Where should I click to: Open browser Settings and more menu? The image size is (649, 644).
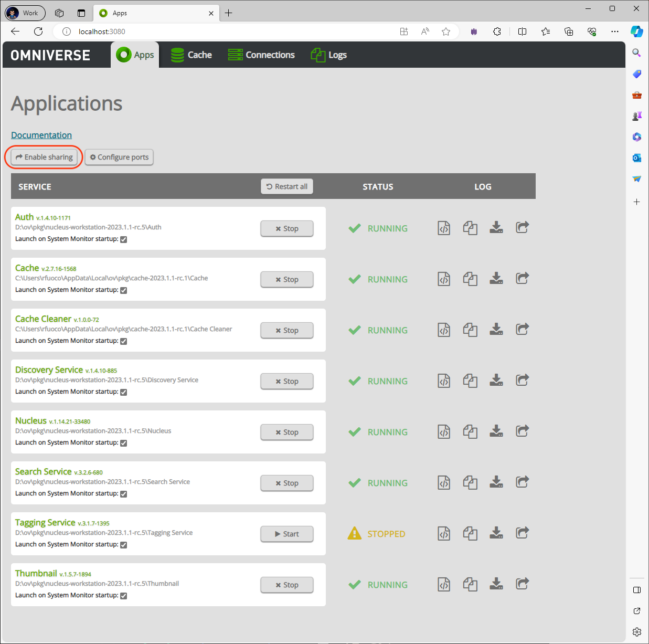coord(615,31)
